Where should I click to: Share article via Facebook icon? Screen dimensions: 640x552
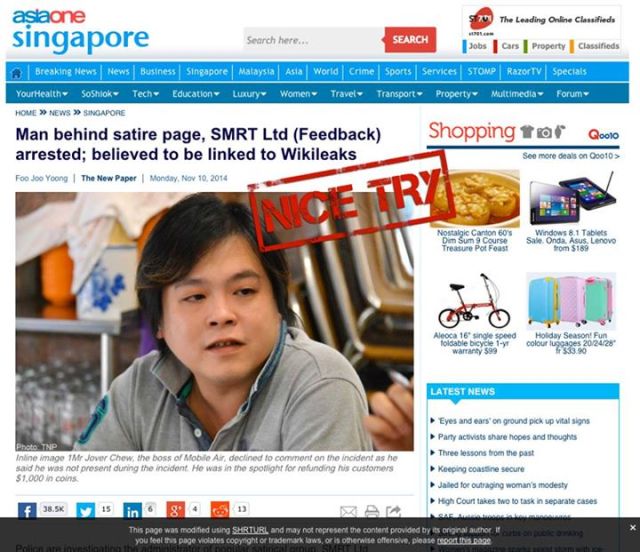[x=27, y=510]
